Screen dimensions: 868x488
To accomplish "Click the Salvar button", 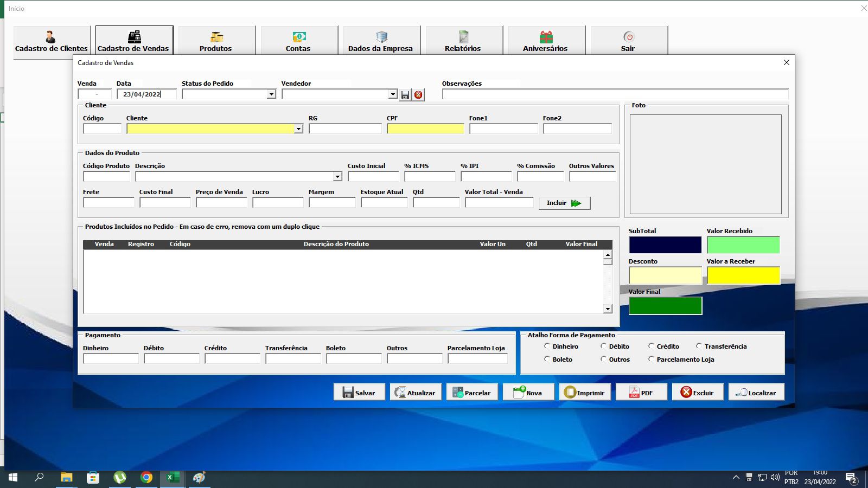I will click(x=359, y=392).
